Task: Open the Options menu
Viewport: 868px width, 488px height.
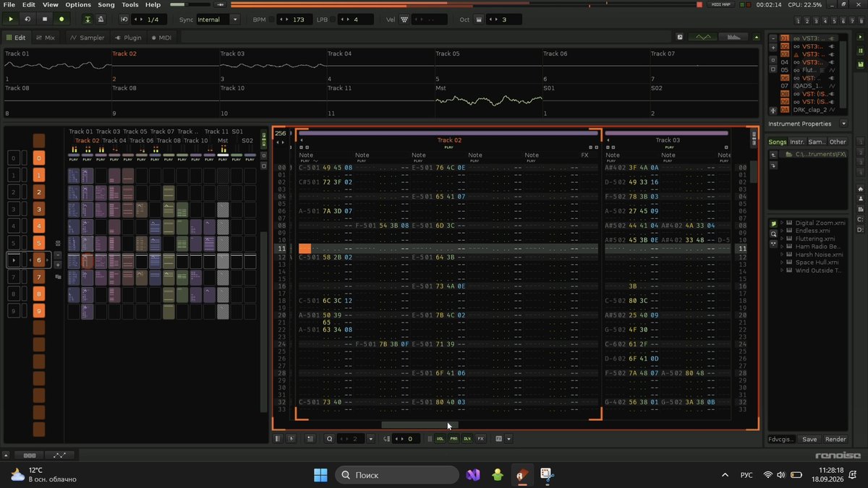Action: pos(78,4)
